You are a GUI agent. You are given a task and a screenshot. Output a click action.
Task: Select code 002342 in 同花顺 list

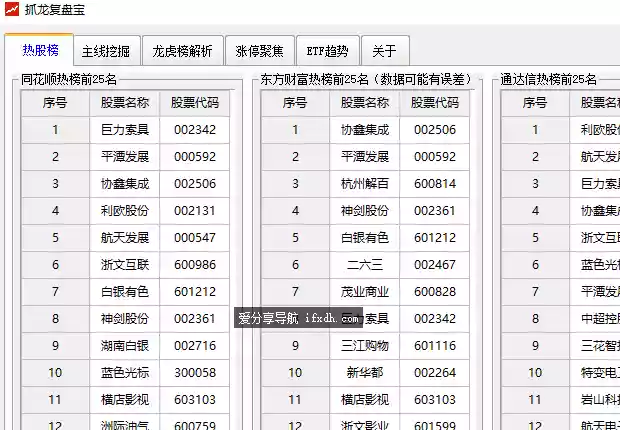coord(195,130)
